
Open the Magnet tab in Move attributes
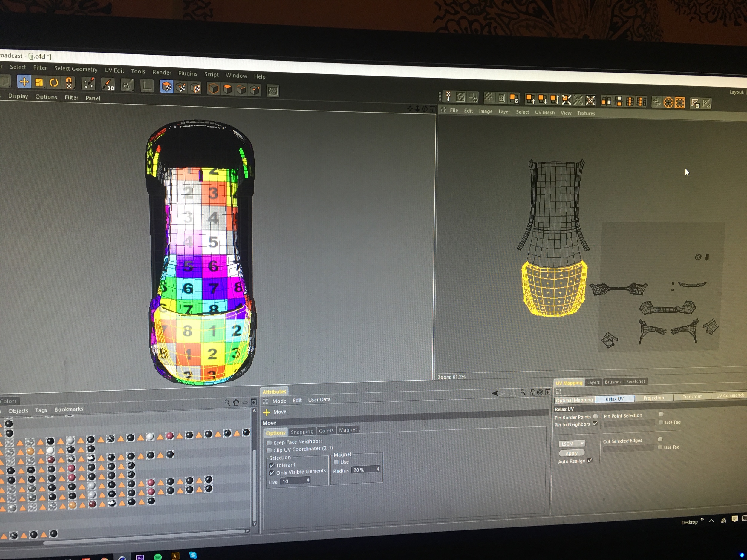coord(348,430)
